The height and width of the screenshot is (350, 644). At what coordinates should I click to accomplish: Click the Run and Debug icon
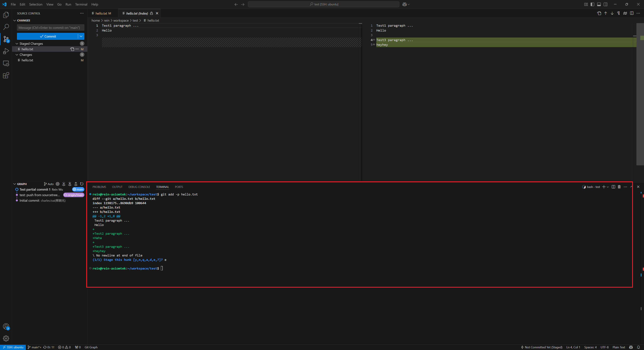click(6, 51)
